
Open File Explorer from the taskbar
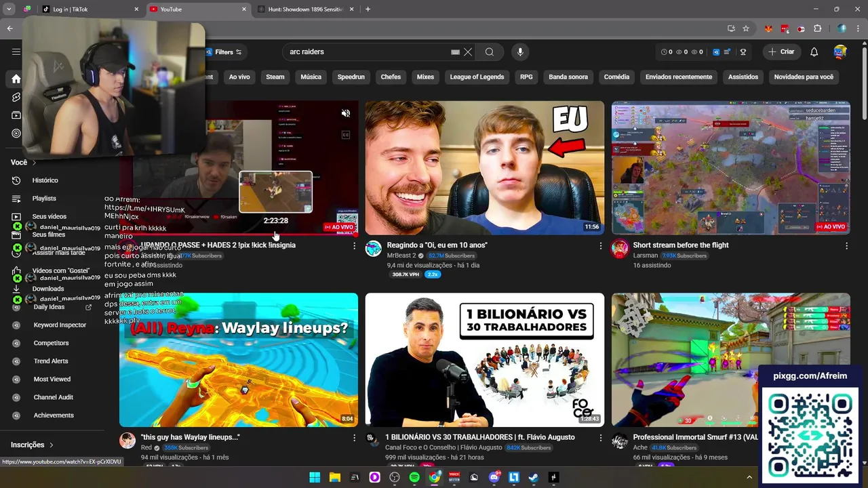[x=334, y=477]
